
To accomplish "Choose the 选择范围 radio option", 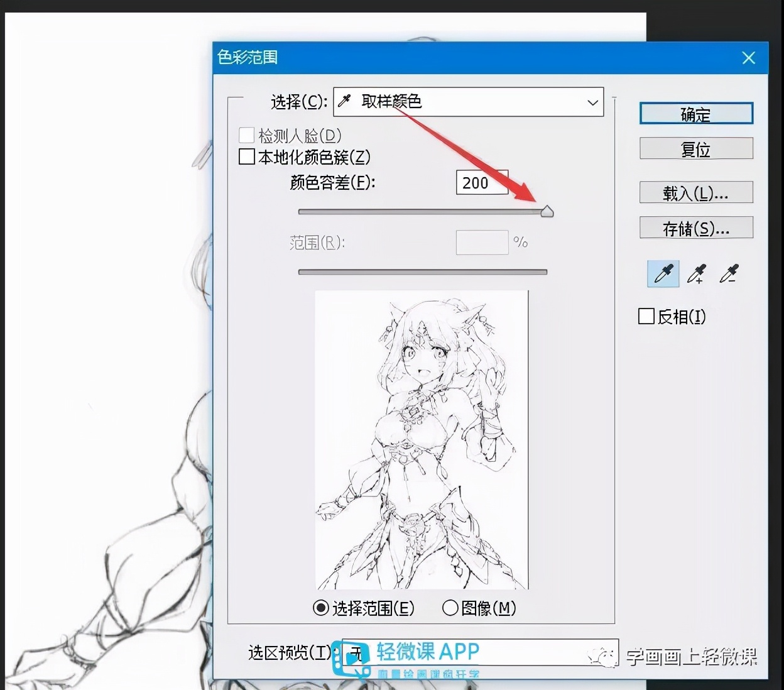I will [x=320, y=608].
